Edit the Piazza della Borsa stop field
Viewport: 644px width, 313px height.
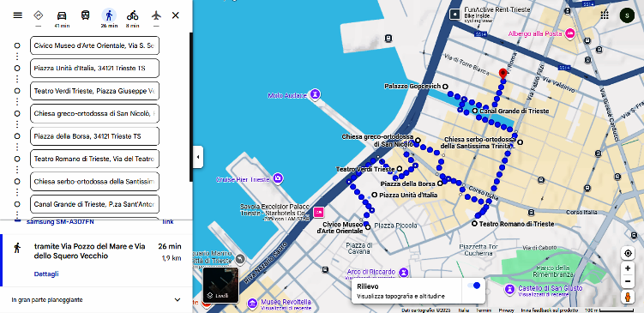click(x=94, y=136)
